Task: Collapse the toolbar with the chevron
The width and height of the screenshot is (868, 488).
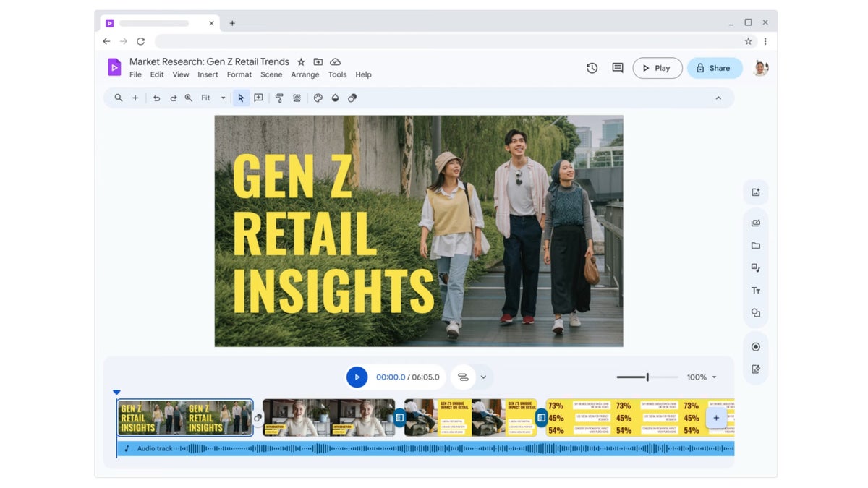Action: (x=718, y=98)
